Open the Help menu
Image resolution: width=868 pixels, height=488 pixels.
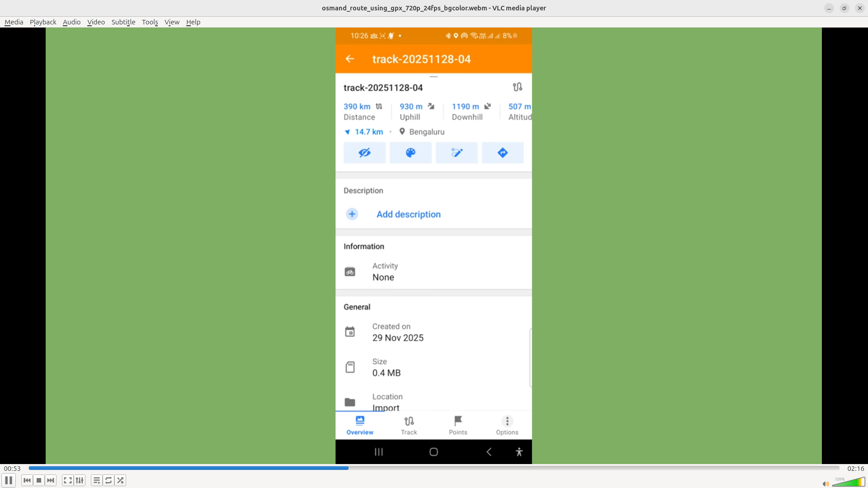pos(193,22)
